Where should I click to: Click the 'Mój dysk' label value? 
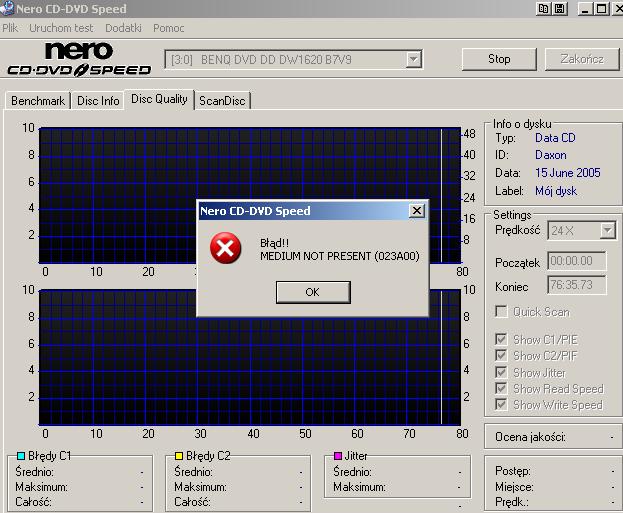[x=556, y=191]
